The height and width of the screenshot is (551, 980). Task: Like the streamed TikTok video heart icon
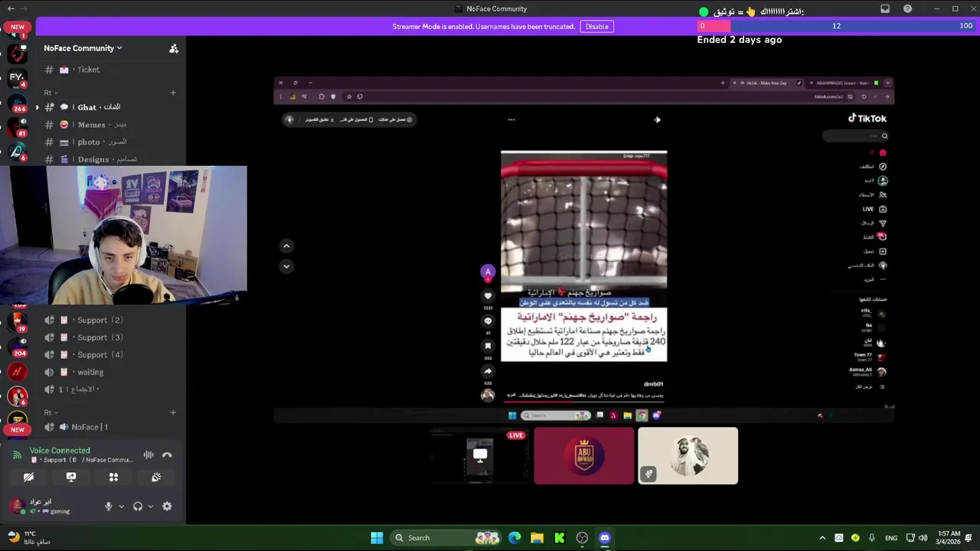(x=488, y=296)
